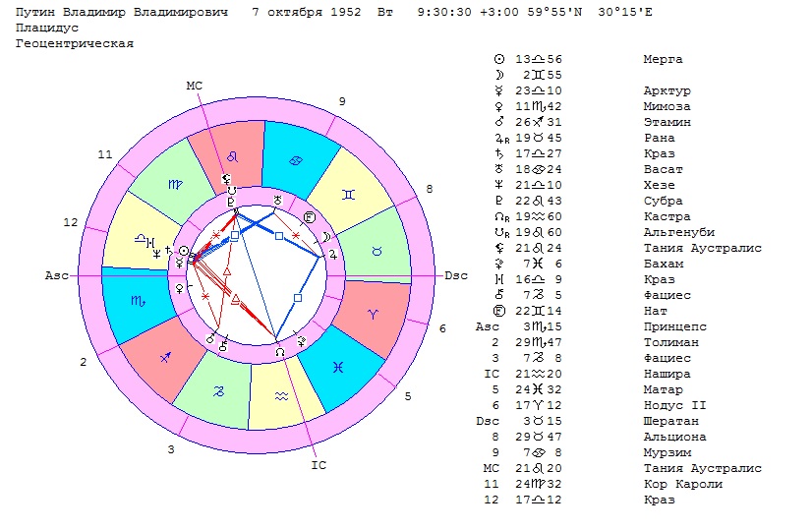Click the Aquarius glyph in the yellow segment
This screenshot has height=531, width=812.
click(280, 394)
